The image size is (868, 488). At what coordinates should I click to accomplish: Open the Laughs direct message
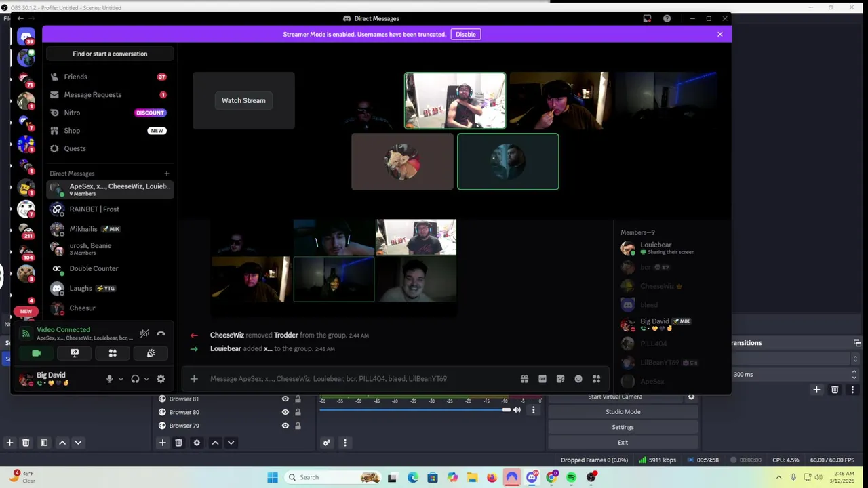109,288
